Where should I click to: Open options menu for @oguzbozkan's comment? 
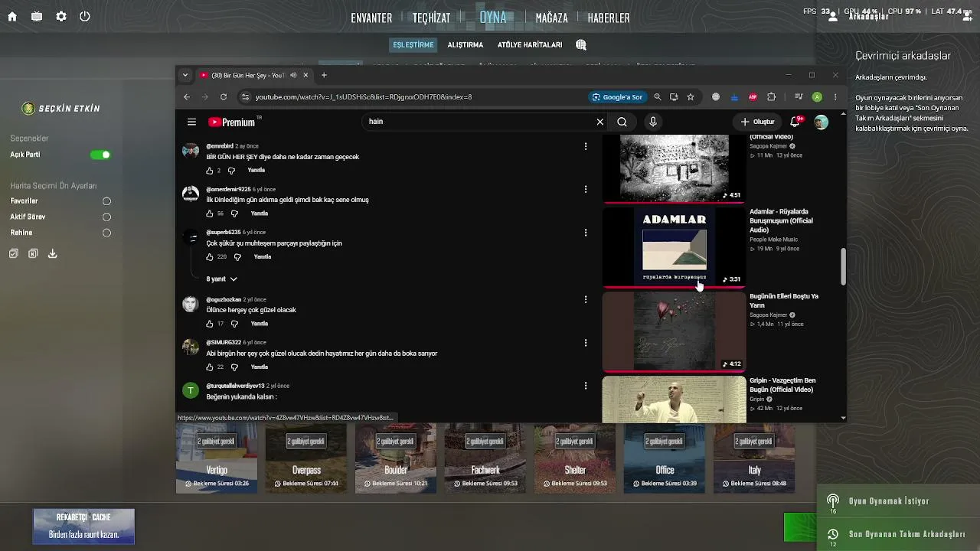pyautogui.click(x=586, y=299)
